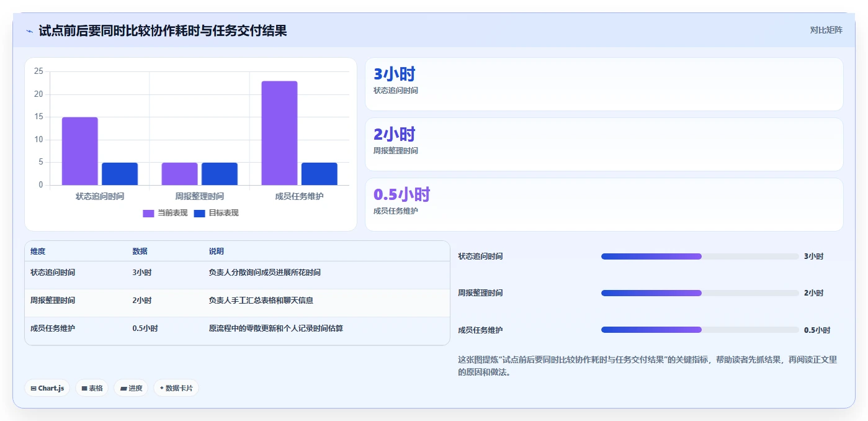Click the blue 成员任务维护 target bar
Screen dimensions: 868x421
coord(320,174)
